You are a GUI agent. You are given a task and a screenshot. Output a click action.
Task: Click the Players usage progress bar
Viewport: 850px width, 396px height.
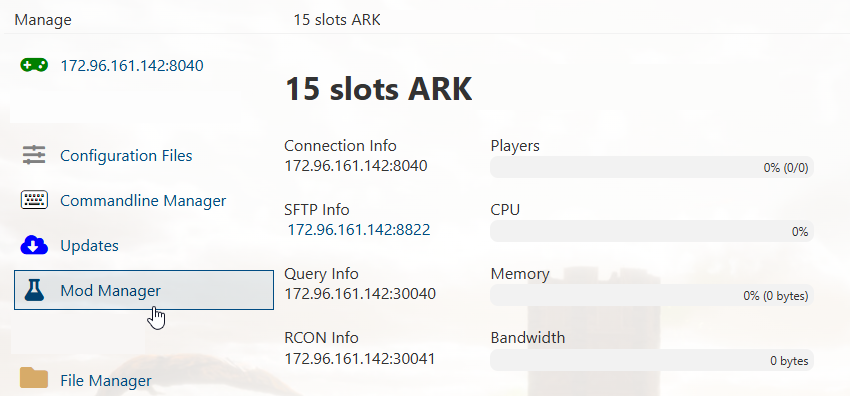(x=652, y=167)
